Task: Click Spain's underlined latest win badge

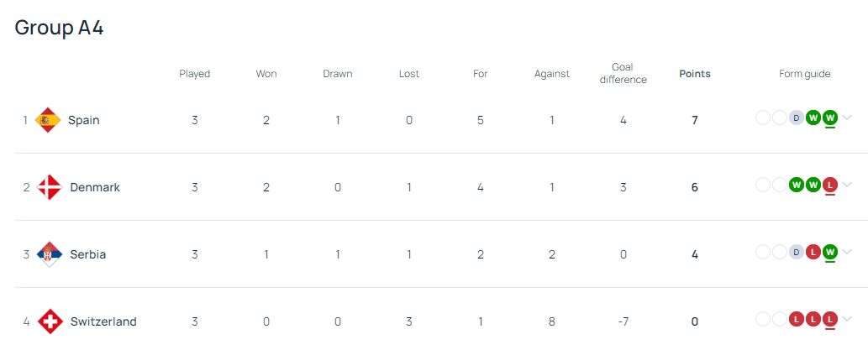Action: click(830, 118)
